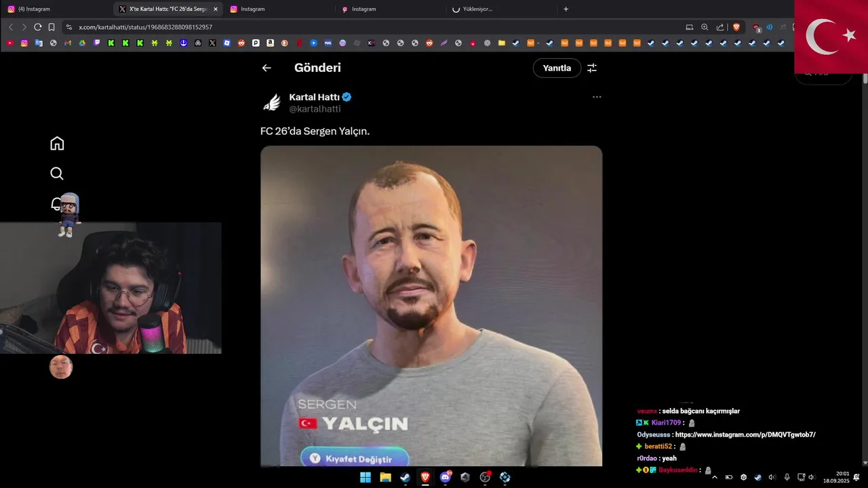
Task: Switch to the first '(4) Instagram' tab
Action: pyautogui.click(x=54, y=9)
